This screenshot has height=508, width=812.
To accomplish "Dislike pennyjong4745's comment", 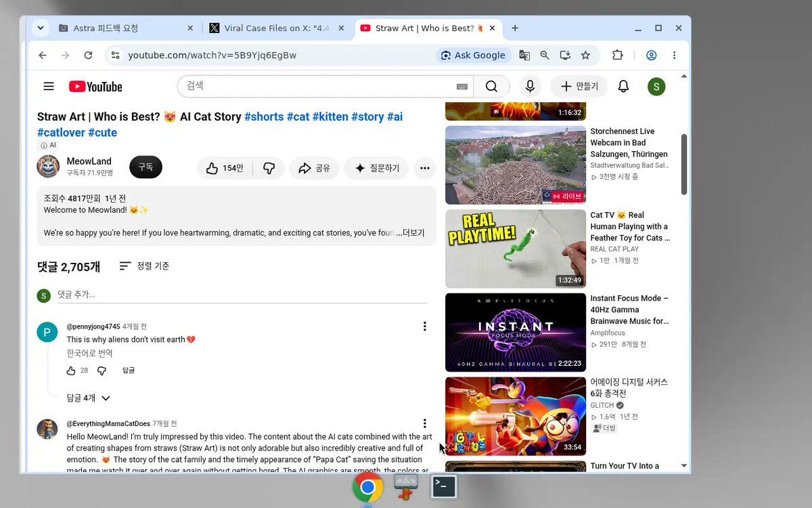I will (x=101, y=371).
